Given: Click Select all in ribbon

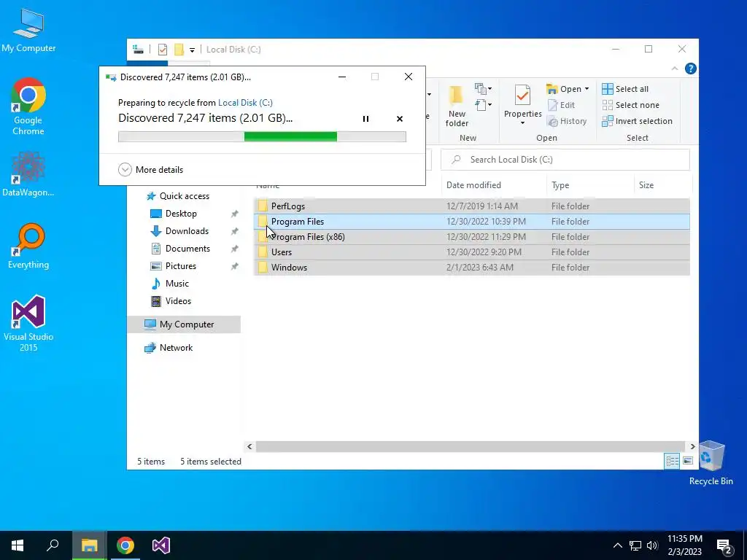Looking at the screenshot, I should [x=625, y=89].
